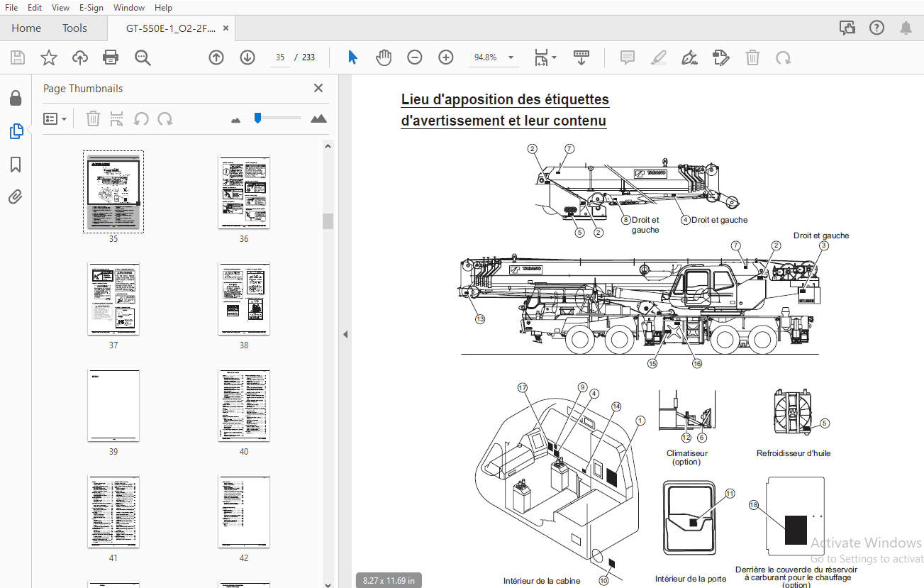Screen dimensions: 924x588
Task: Open the thumbnails options dropdown
Action: (55, 118)
